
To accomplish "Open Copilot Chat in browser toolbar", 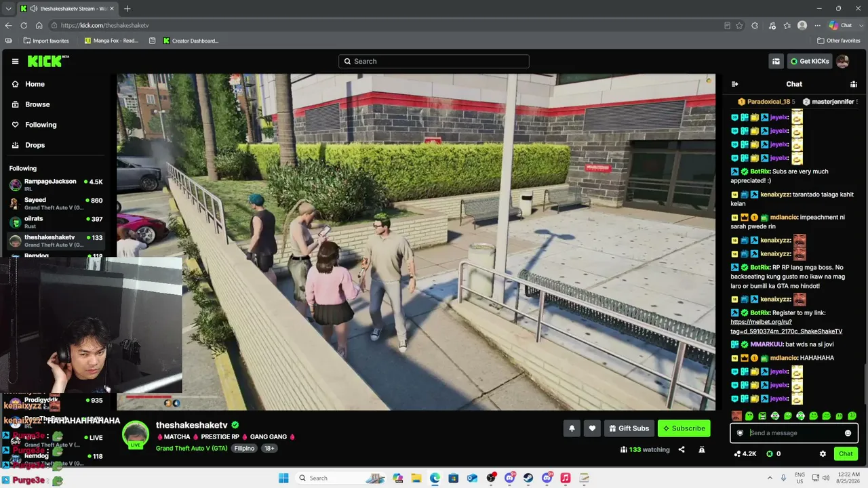I will tap(840, 26).
